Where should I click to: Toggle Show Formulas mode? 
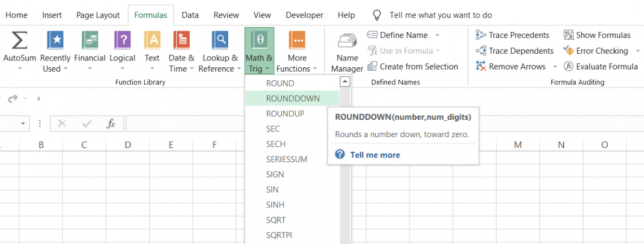(x=597, y=35)
